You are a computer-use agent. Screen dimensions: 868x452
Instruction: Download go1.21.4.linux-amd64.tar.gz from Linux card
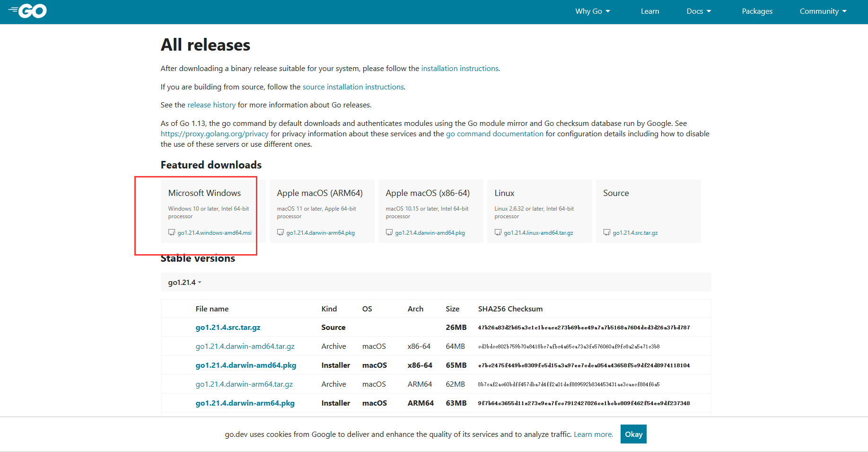point(539,233)
